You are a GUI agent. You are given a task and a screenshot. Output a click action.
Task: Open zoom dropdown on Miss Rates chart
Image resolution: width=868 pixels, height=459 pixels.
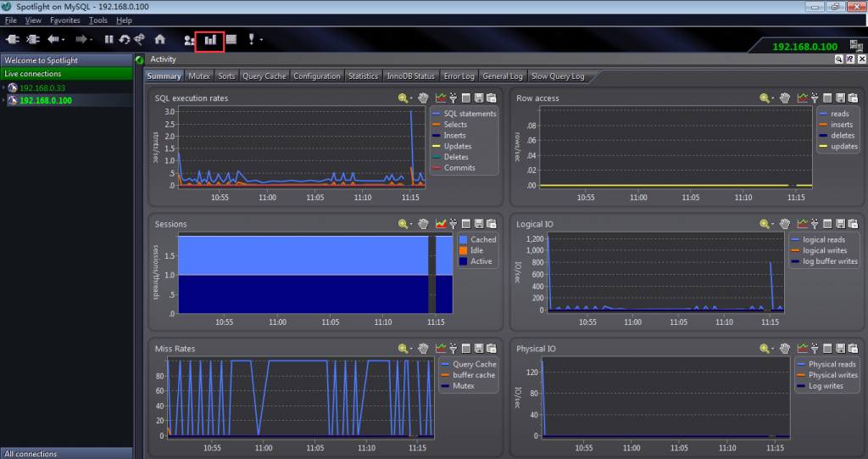[x=411, y=350]
